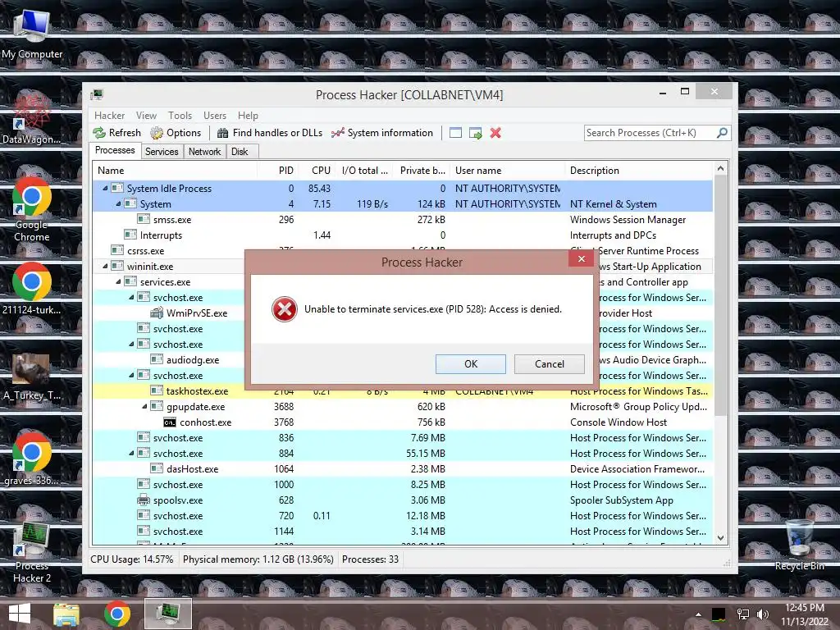Screen dimensions: 840x630
Task: Click the find window and thread icon
Action: pos(475,133)
